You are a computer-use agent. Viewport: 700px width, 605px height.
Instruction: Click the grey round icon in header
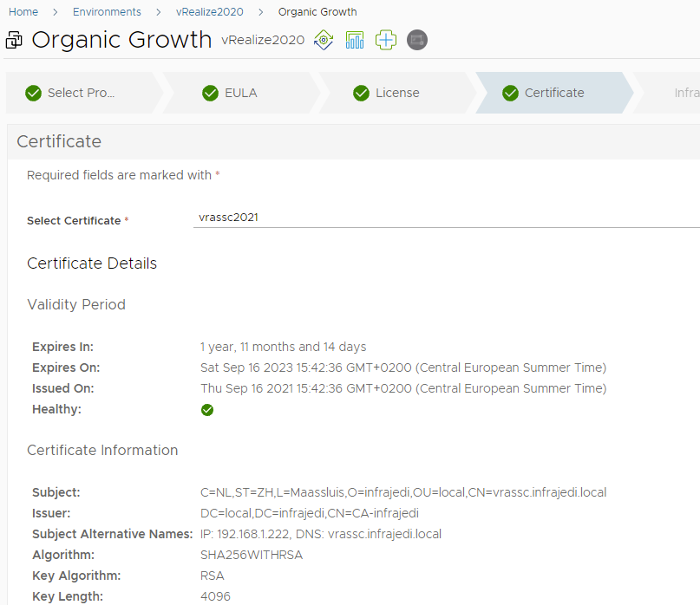tap(417, 40)
